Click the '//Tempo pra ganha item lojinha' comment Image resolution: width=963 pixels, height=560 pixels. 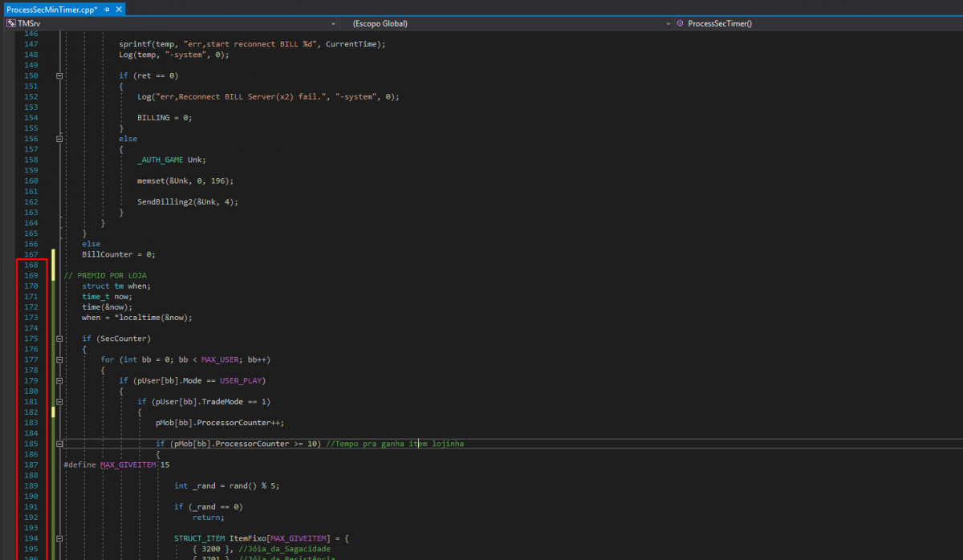coord(395,444)
